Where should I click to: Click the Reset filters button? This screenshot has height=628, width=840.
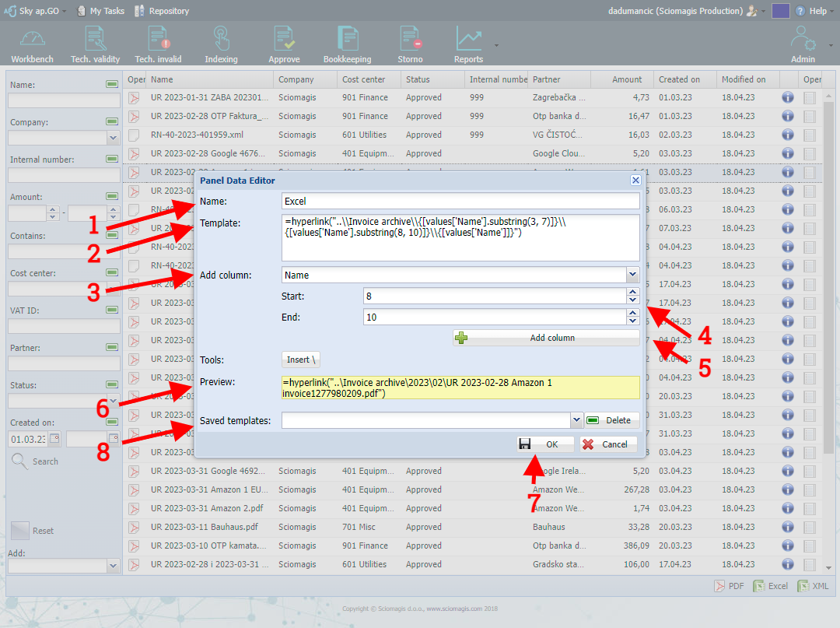pos(33,531)
